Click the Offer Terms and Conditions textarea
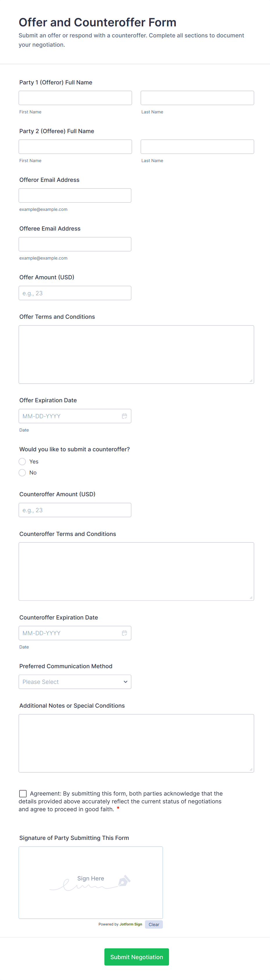This screenshot has width=270, height=980. coord(136,354)
